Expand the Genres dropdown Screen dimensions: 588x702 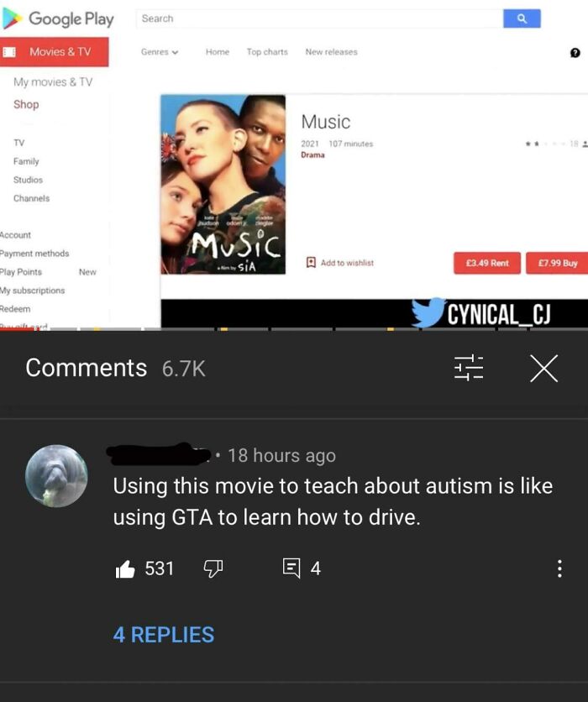pyautogui.click(x=160, y=52)
